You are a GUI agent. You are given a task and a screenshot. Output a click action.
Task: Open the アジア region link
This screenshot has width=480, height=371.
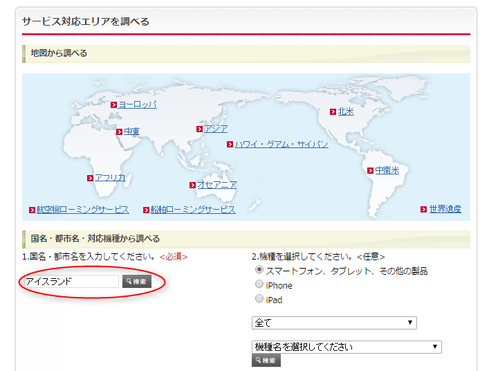(216, 129)
